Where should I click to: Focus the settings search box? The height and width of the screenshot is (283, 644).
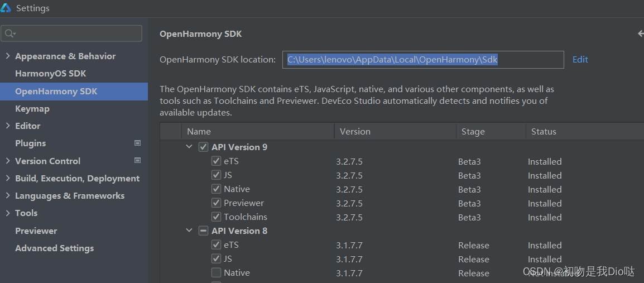pyautogui.click(x=71, y=33)
